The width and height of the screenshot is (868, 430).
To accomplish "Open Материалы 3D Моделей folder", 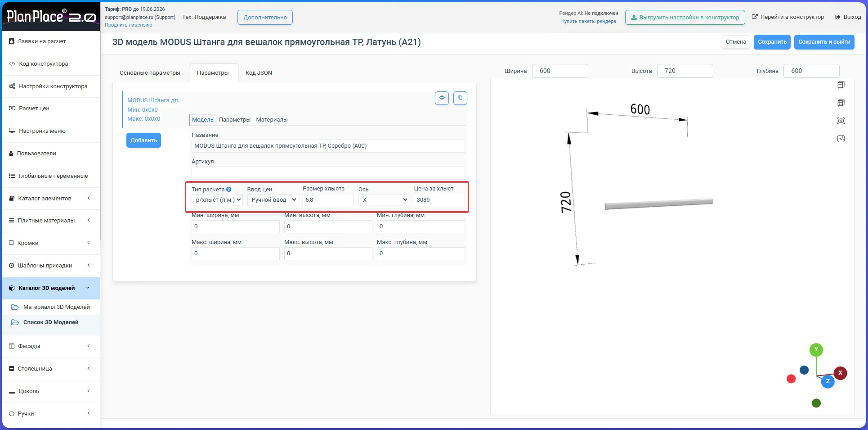I will coord(51,307).
